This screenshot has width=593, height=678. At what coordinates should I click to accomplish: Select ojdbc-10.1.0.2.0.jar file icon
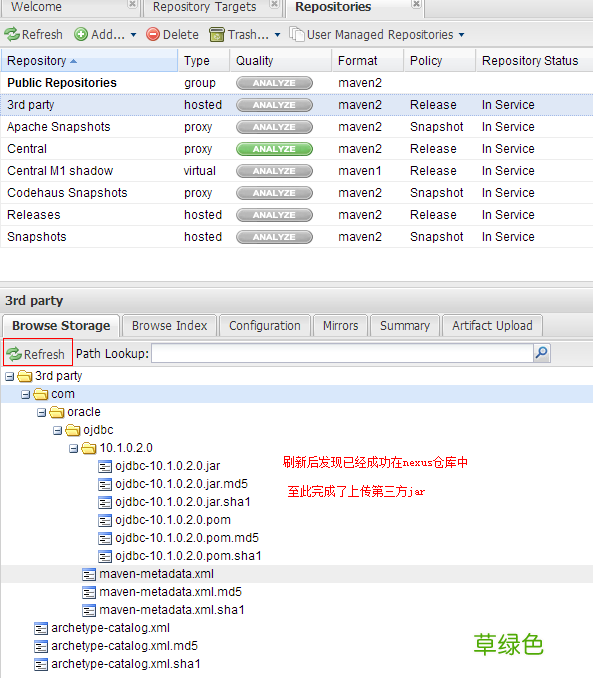pyautogui.click(x=105, y=467)
